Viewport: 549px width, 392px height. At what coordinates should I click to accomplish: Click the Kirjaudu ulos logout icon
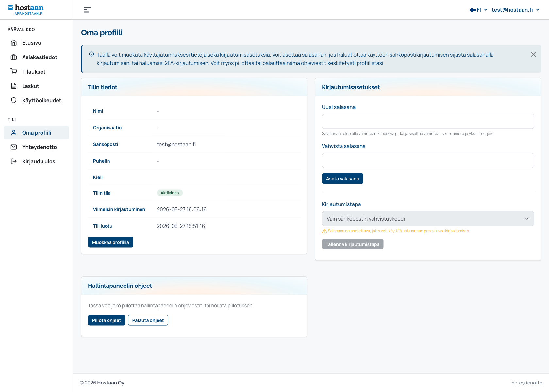click(14, 161)
